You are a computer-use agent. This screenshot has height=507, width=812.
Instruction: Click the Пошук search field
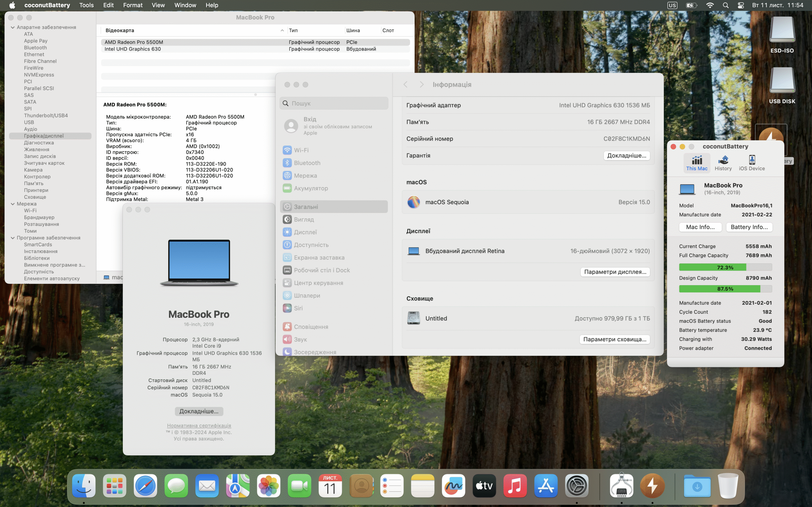tap(334, 103)
